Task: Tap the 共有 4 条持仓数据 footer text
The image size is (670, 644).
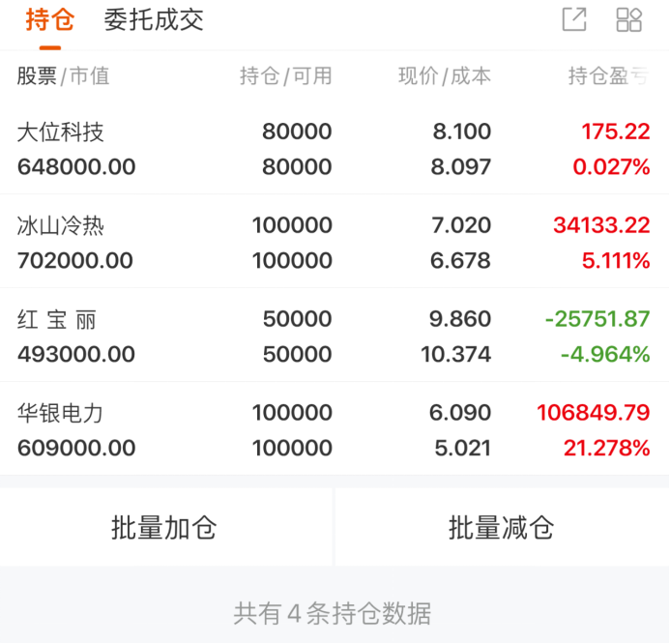Action: (x=333, y=614)
